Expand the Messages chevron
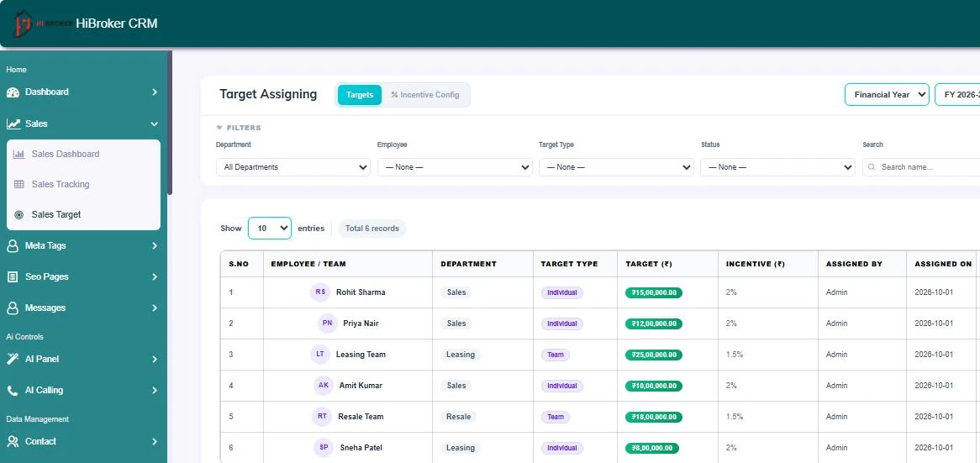This screenshot has height=463, width=980. [155, 308]
